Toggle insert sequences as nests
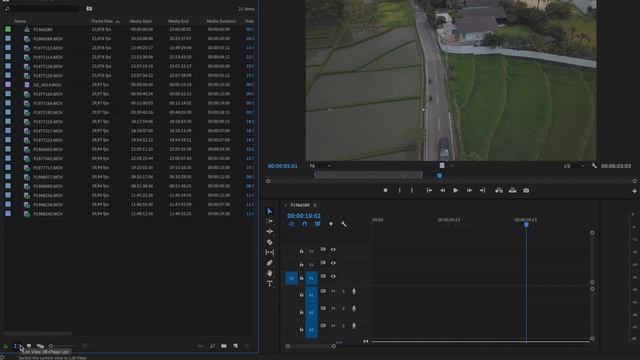Viewport: 640px width, 360px height. tap(291, 224)
